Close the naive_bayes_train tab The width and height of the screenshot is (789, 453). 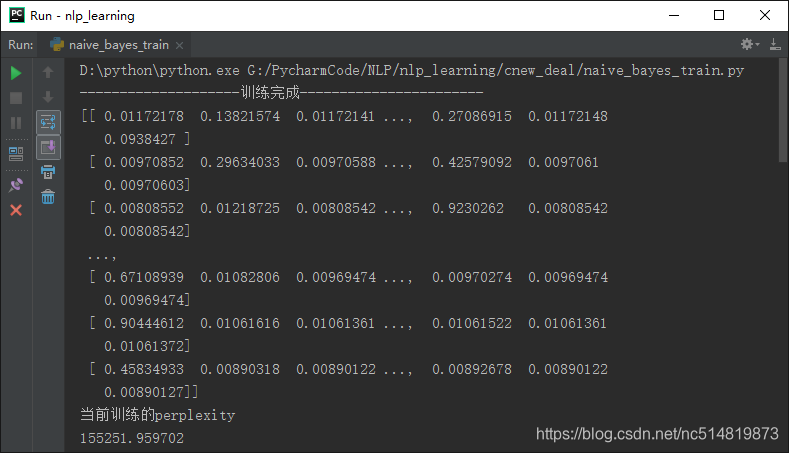pyautogui.click(x=179, y=45)
